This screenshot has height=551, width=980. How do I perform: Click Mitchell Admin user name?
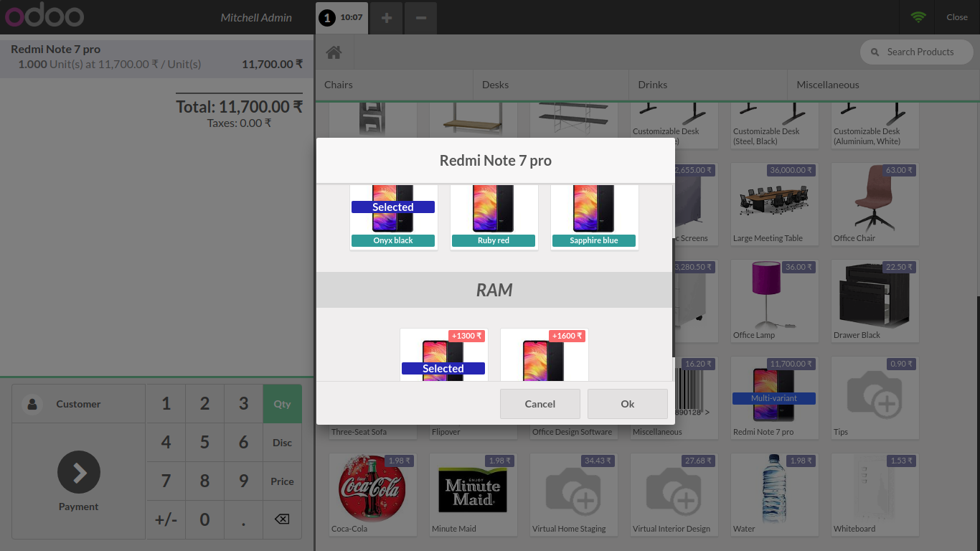[x=256, y=17]
